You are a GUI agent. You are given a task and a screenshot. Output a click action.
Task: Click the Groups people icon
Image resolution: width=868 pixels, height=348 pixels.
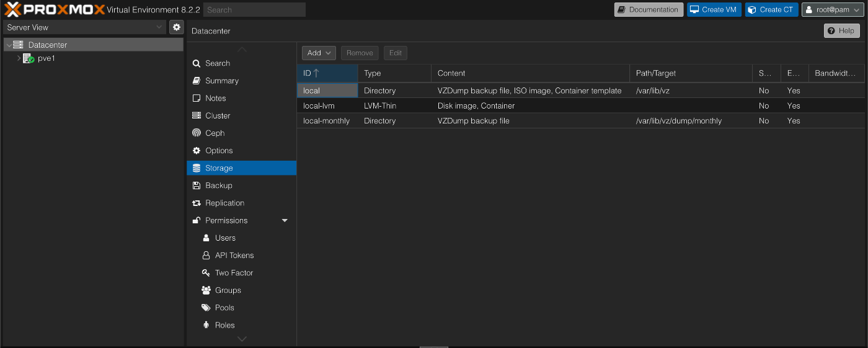click(x=206, y=290)
